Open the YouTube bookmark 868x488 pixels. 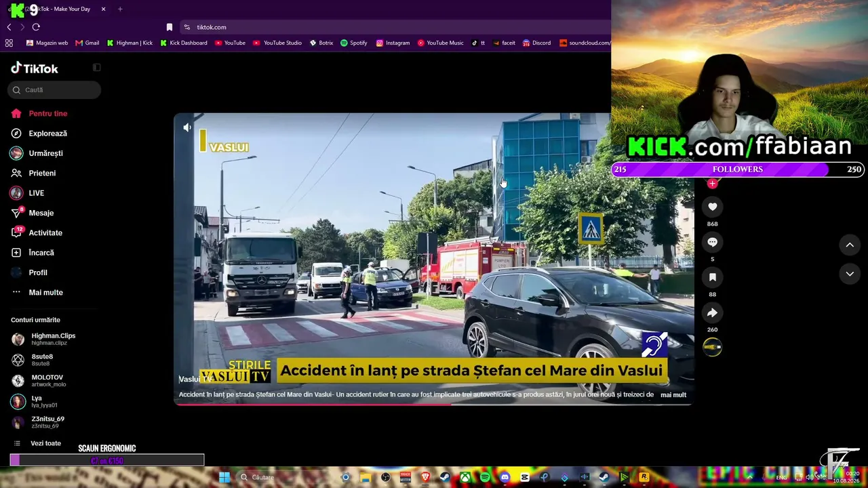pos(230,43)
